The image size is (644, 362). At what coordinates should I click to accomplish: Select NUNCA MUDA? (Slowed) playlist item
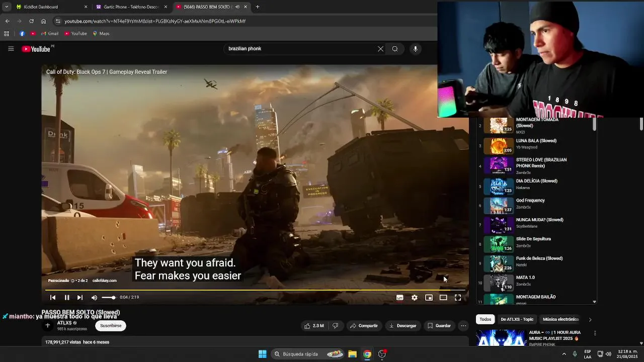(536, 224)
